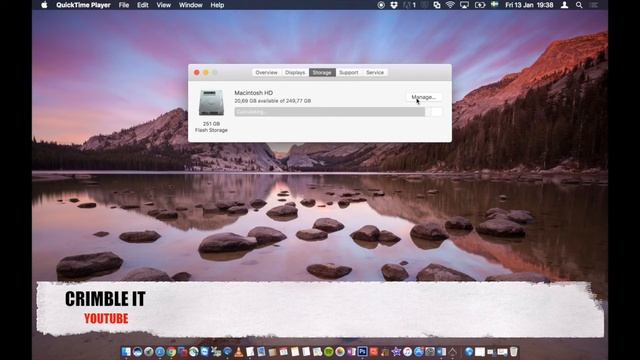Open the Help menu

[x=217, y=5]
